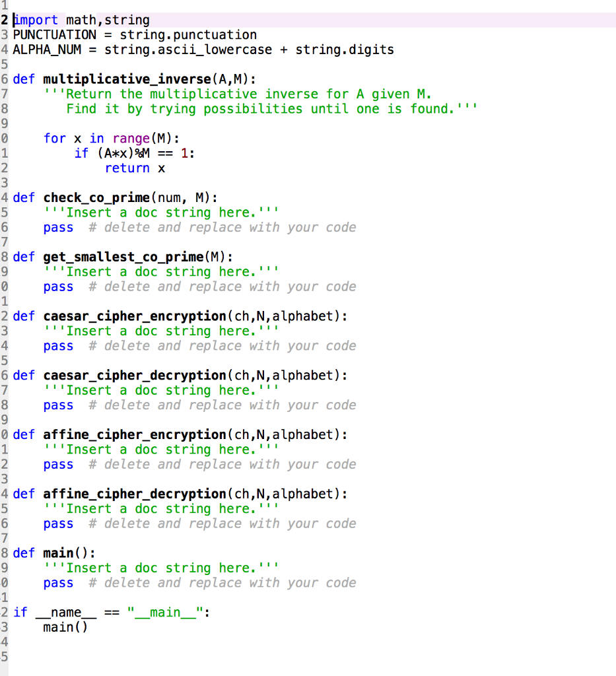Viewport: 616px width, 676px height.
Task: Click the affine_cipher_decryption function name
Action: (135, 494)
